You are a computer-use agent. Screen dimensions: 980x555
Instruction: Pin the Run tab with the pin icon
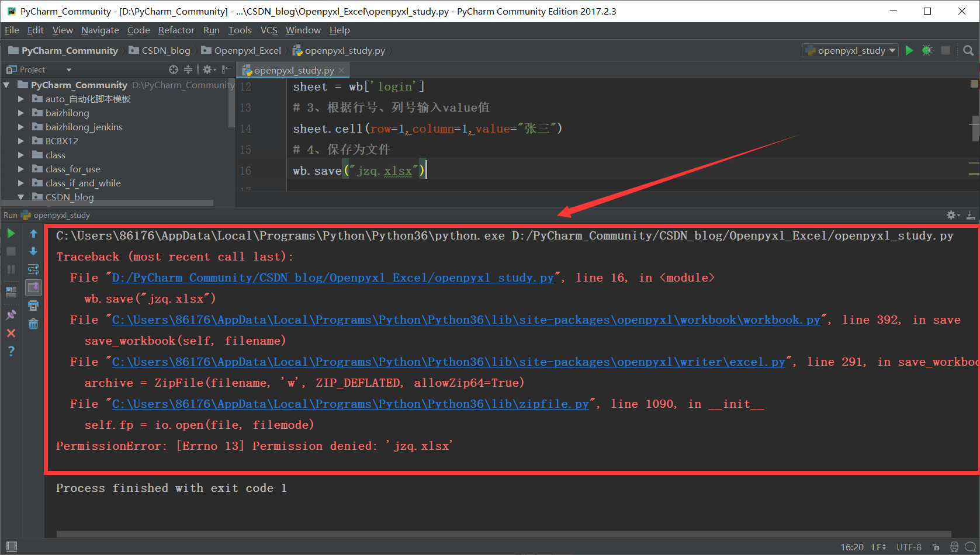pos(11,314)
